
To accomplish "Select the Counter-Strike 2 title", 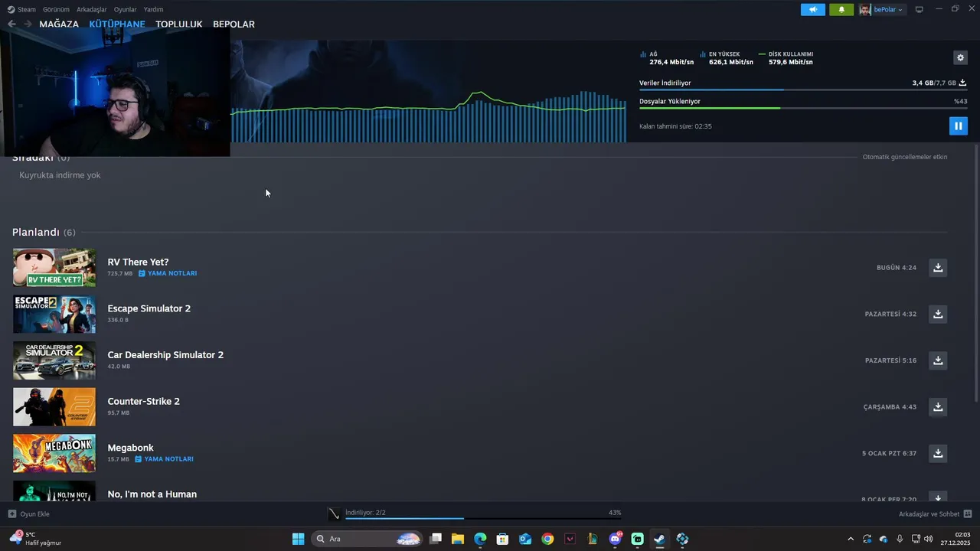I will point(144,401).
